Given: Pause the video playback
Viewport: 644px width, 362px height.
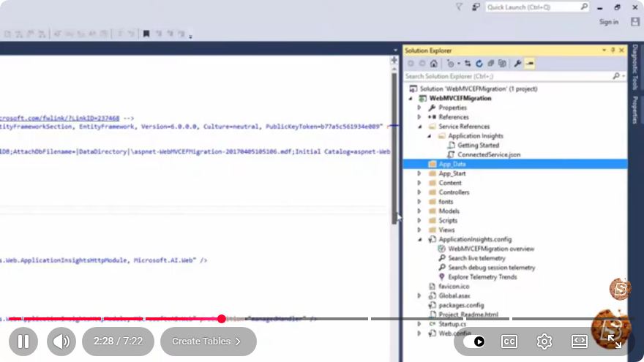Looking at the screenshot, I should [23, 341].
